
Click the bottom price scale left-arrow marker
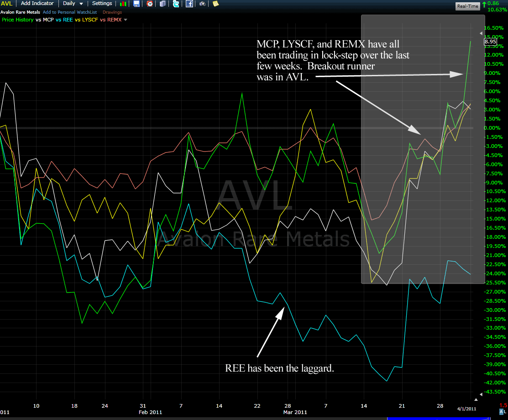[481, 394]
